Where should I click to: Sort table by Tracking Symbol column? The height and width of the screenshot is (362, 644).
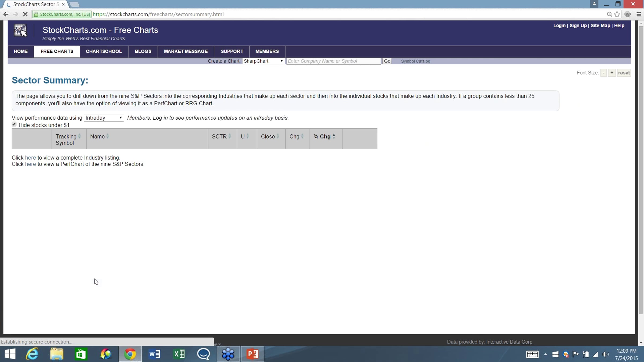click(x=69, y=139)
